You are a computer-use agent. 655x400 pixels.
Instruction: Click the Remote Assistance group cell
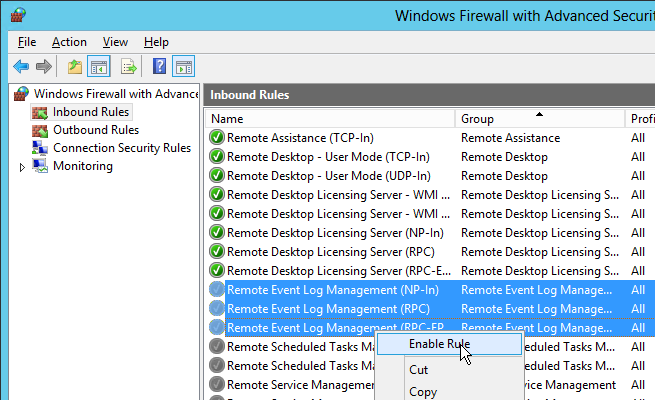tap(510, 138)
